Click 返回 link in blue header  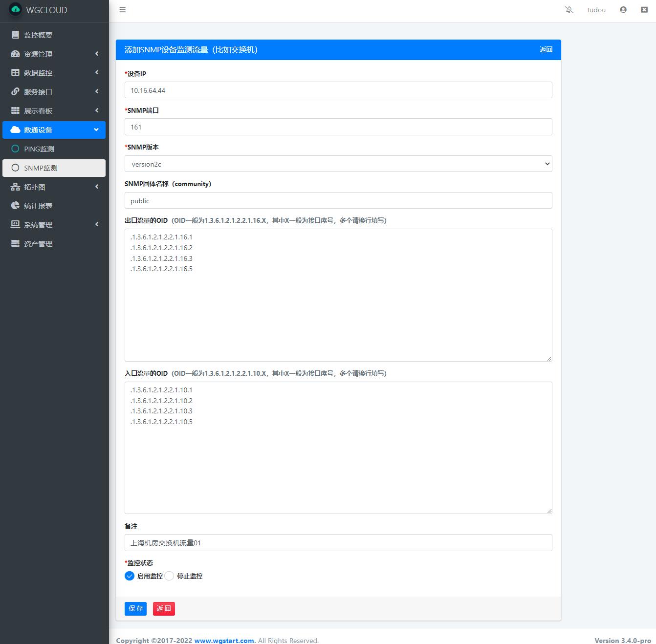pyautogui.click(x=546, y=50)
